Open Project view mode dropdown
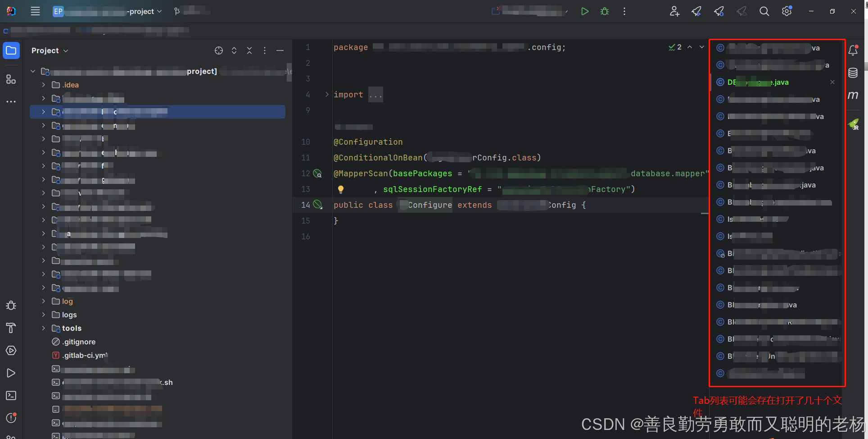 pos(50,50)
